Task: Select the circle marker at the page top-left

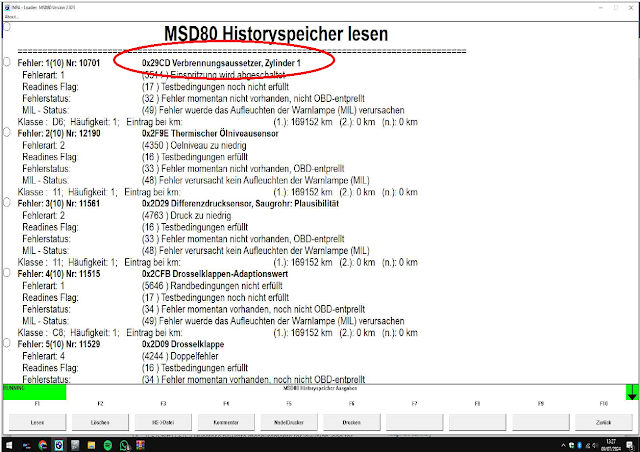Action: 7,27
